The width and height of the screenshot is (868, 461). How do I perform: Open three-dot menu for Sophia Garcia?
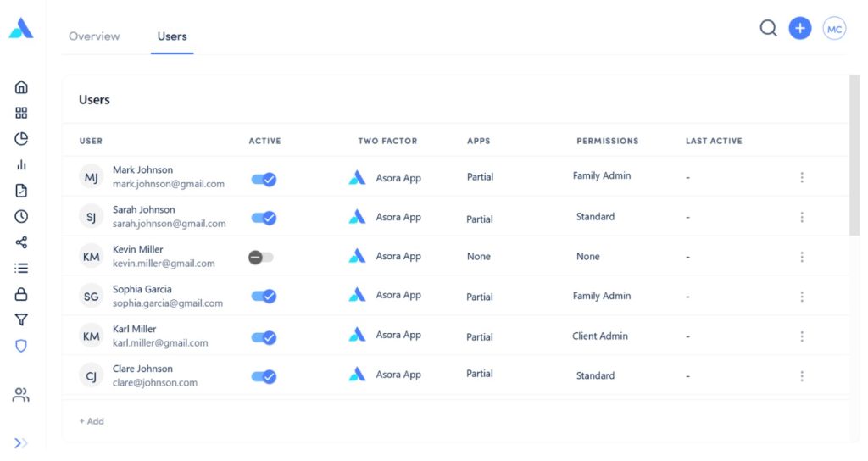click(802, 297)
